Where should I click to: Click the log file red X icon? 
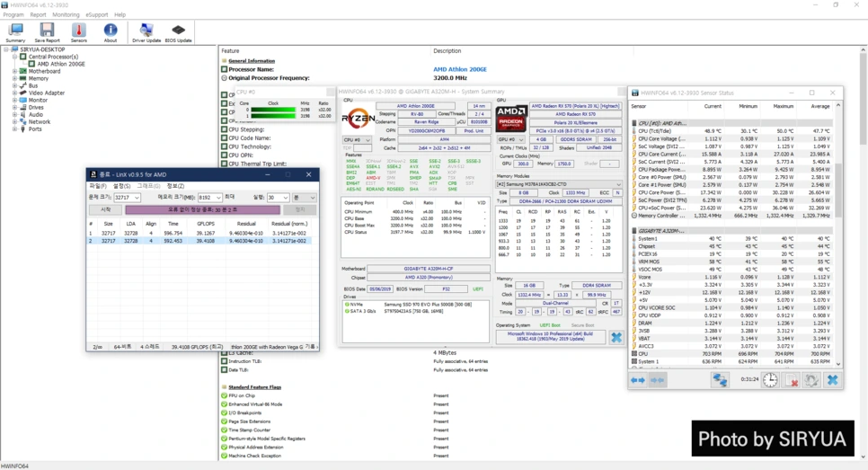tap(791, 380)
